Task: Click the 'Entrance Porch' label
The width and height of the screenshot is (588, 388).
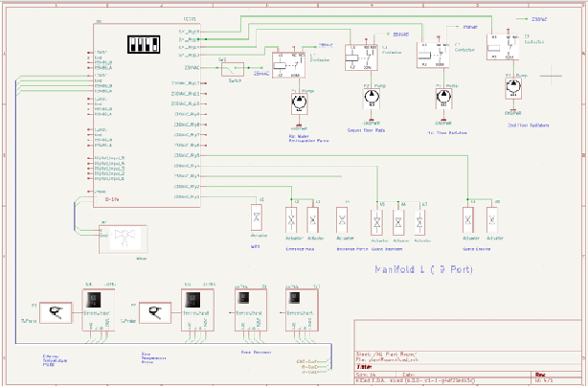Action: pos(352,249)
